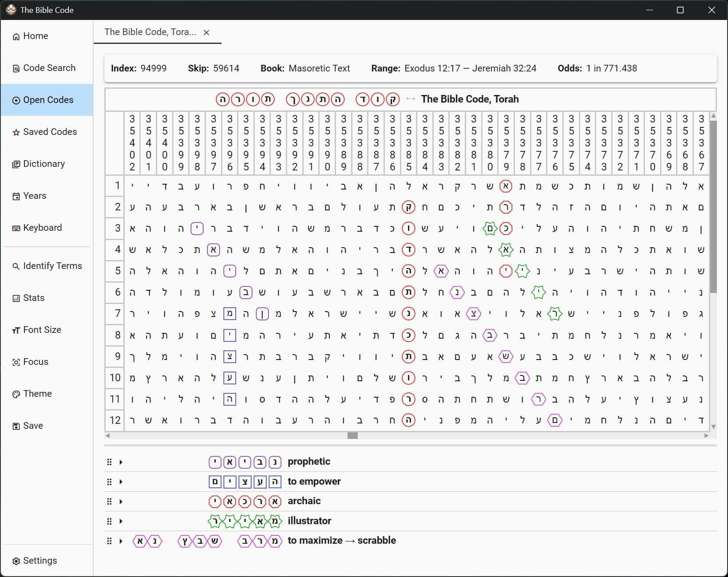Click the drag handle of 'illustrator' row
The image size is (728, 577).
(x=109, y=521)
